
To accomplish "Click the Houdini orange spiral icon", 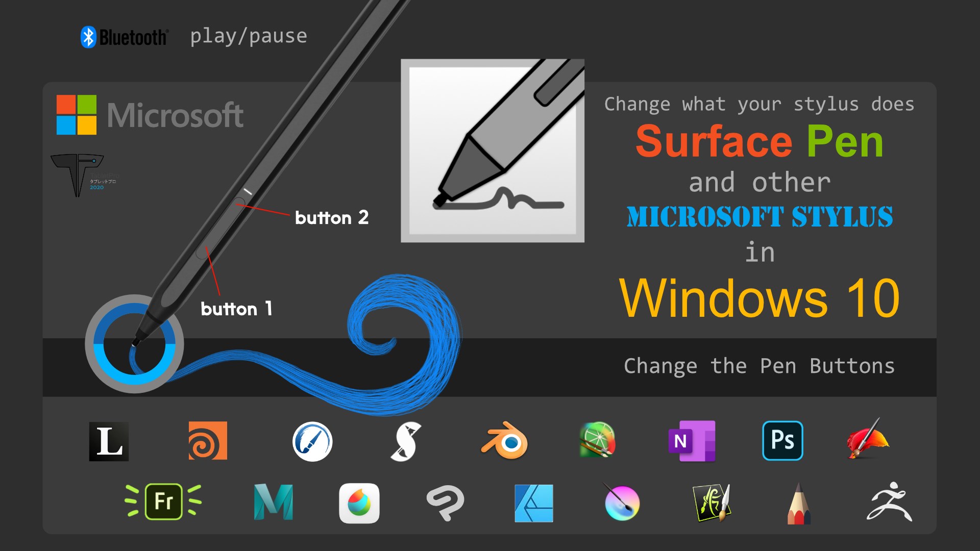I will pyautogui.click(x=208, y=441).
